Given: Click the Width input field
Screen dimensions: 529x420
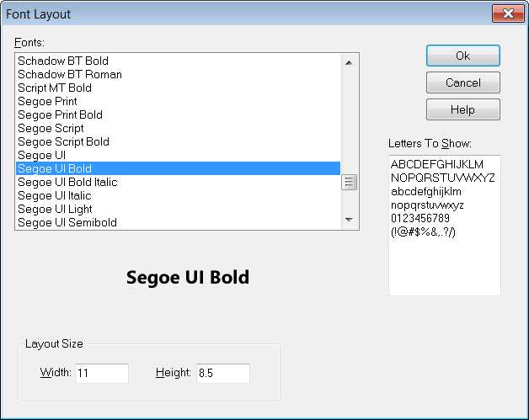Looking at the screenshot, I should [101, 373].
